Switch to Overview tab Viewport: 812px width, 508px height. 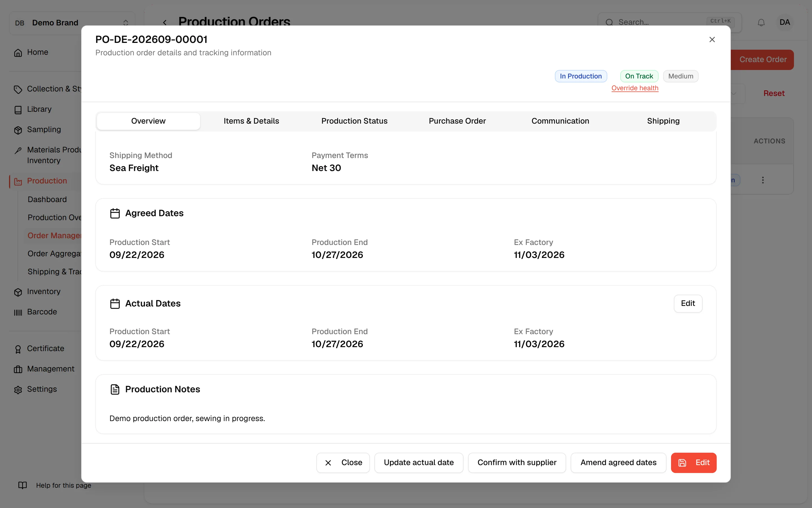[x=148, y=121]
